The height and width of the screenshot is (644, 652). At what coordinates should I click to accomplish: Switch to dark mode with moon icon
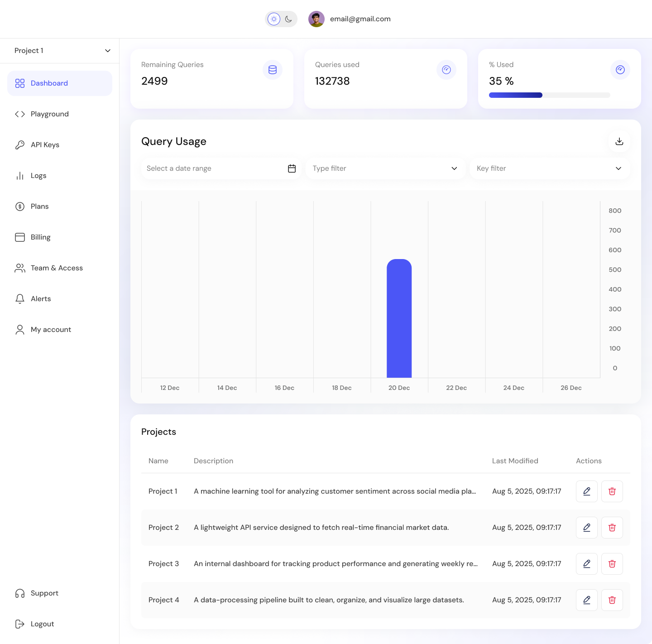coord(288,19)
